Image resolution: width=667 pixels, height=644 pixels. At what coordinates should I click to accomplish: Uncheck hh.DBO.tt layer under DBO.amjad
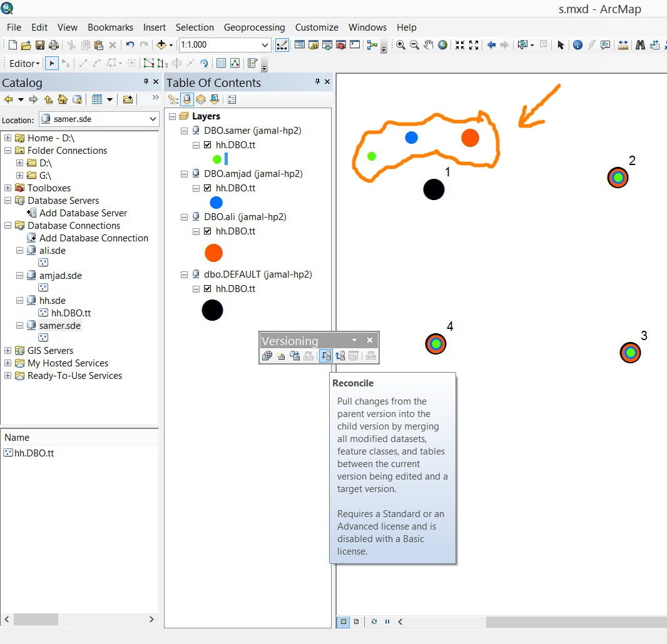[x=207, y=188]
